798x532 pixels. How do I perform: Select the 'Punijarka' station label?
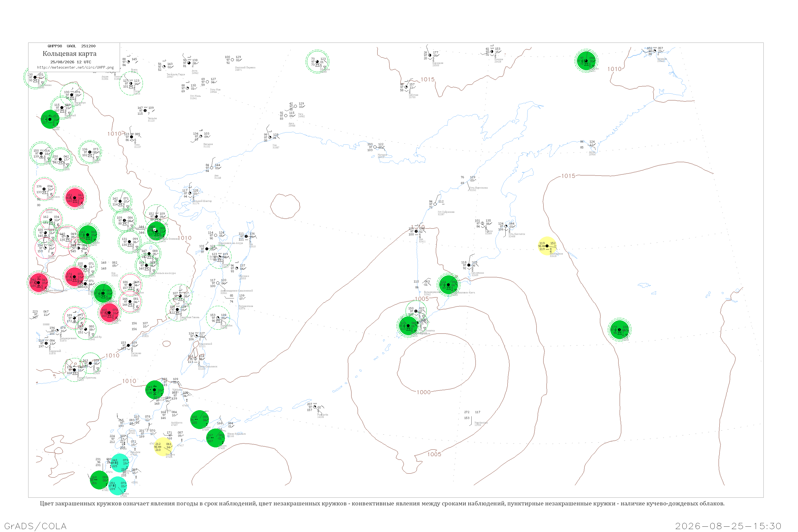[323, 415]
